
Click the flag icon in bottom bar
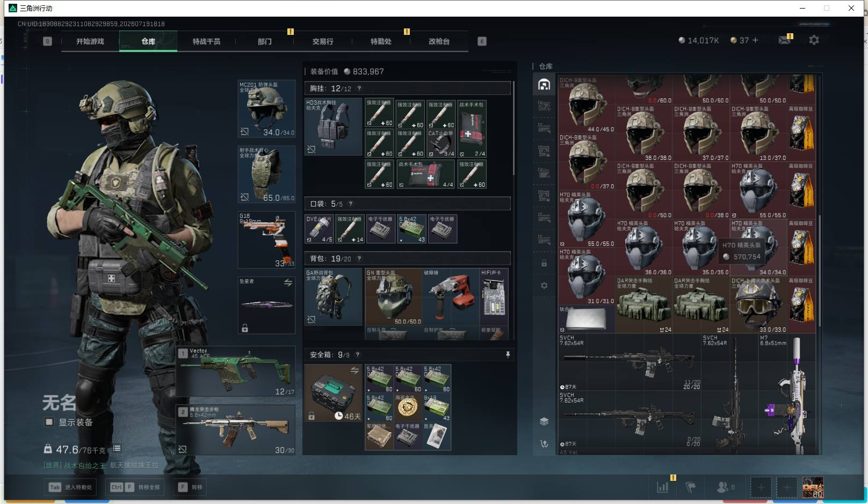[691, 487]
